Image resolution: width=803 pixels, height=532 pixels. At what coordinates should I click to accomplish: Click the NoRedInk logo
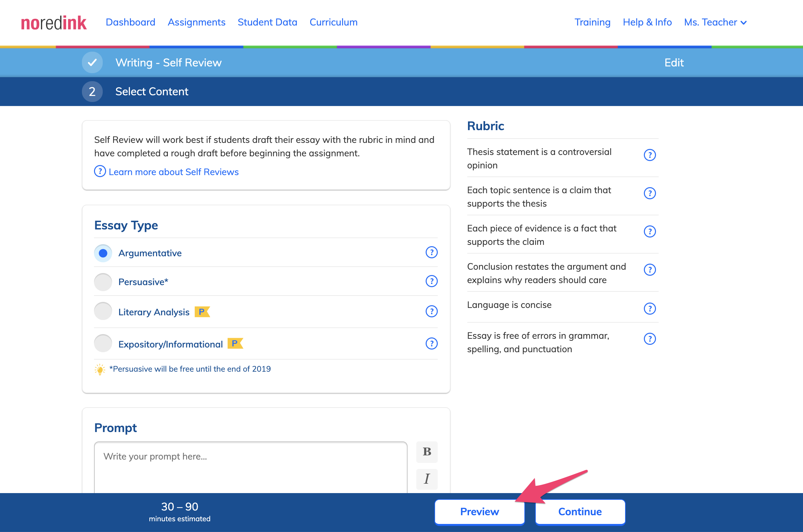tap(54, 23)
